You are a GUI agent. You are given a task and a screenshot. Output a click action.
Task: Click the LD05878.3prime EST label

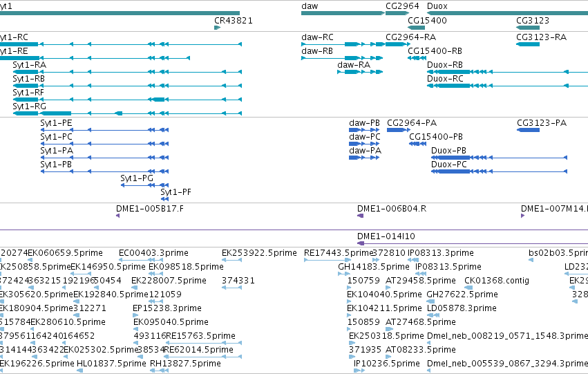tap(462, 308)
